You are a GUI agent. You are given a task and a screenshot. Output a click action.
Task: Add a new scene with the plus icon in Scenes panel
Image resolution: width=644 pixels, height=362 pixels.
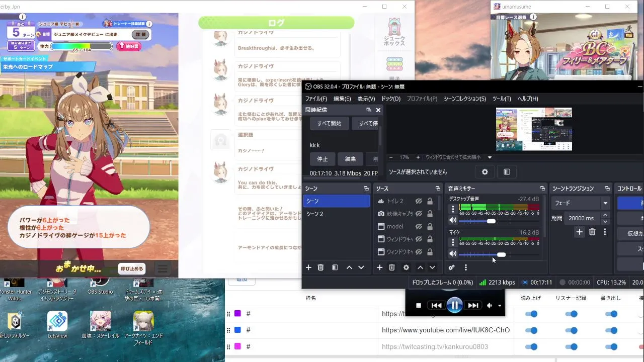pos(308,267)
